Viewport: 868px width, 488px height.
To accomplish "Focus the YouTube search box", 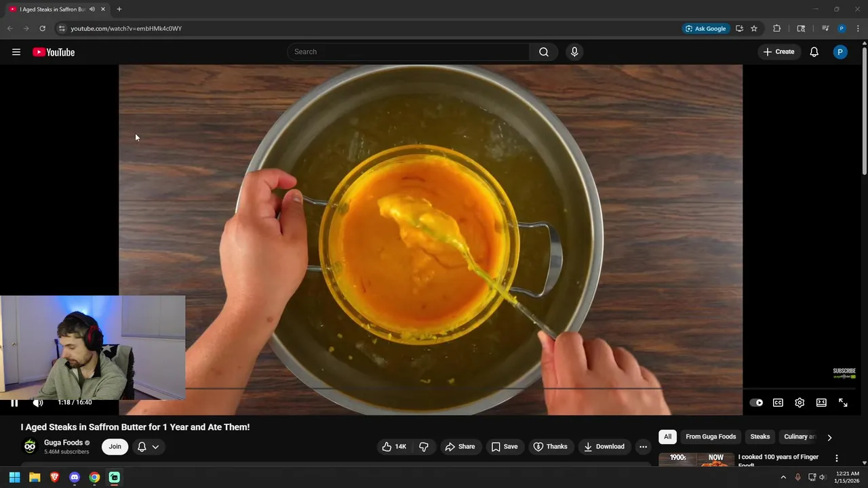I will (408, 52).
